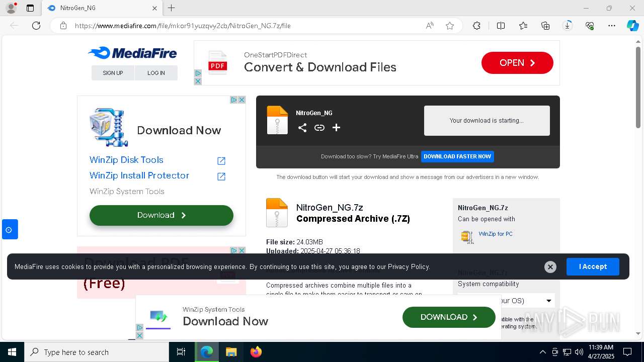View site information lock icon
This screenshot has width=644, height=362.
click(63, 26)
